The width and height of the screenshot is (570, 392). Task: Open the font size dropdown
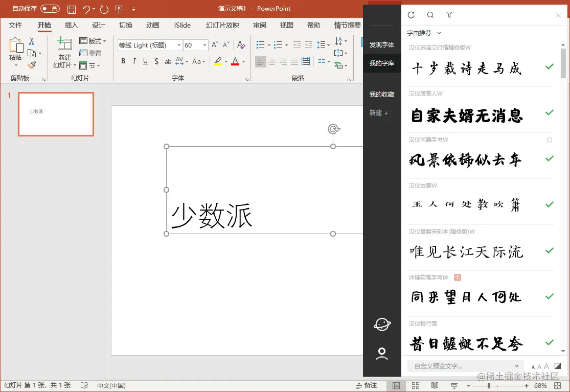203,45
